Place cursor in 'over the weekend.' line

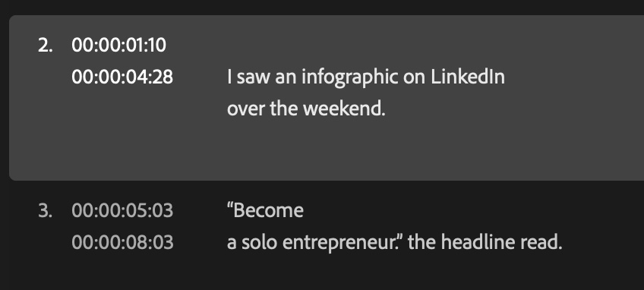point(306,109)
